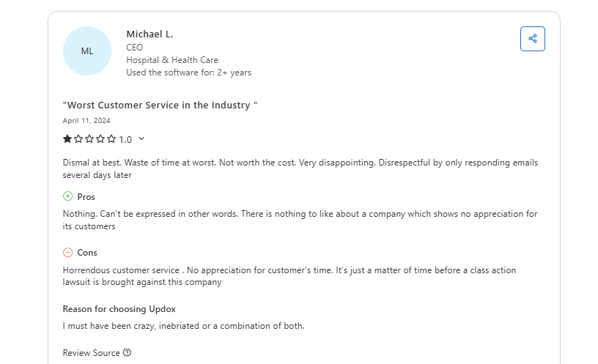Click the April 11, 2024 date

[x=86, y=121]
